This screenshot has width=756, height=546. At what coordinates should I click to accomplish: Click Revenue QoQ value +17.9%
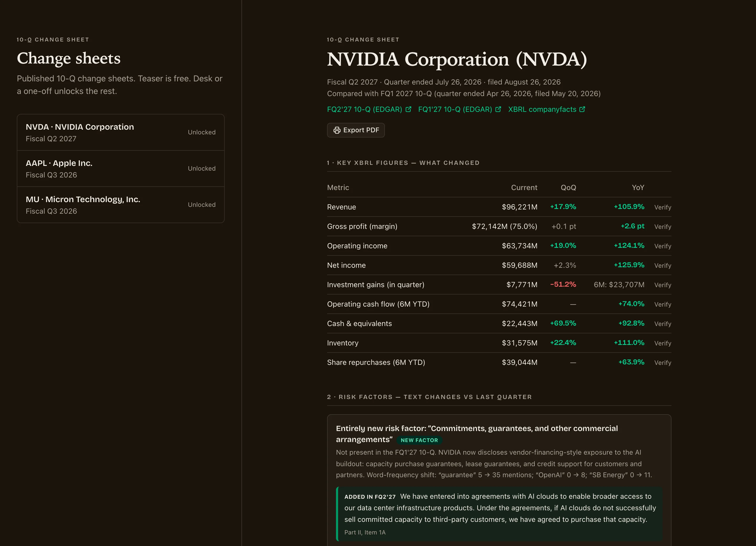[563, 207]
